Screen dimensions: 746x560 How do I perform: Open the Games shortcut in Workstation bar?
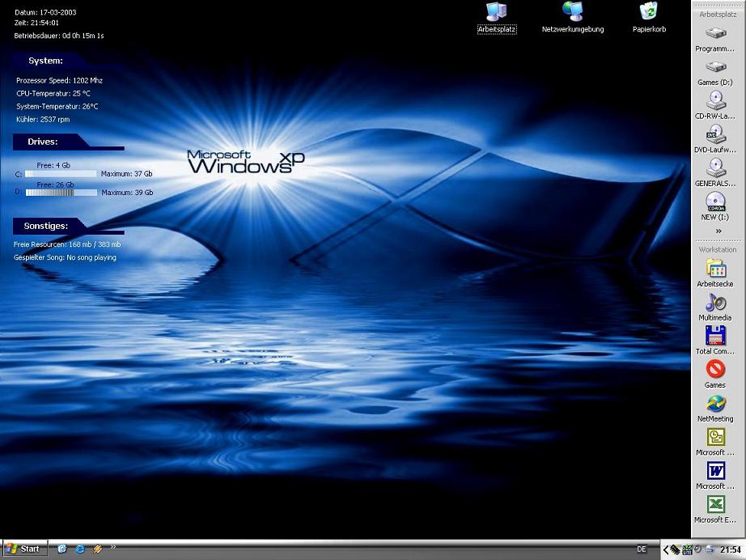click(x=715, y=375)
